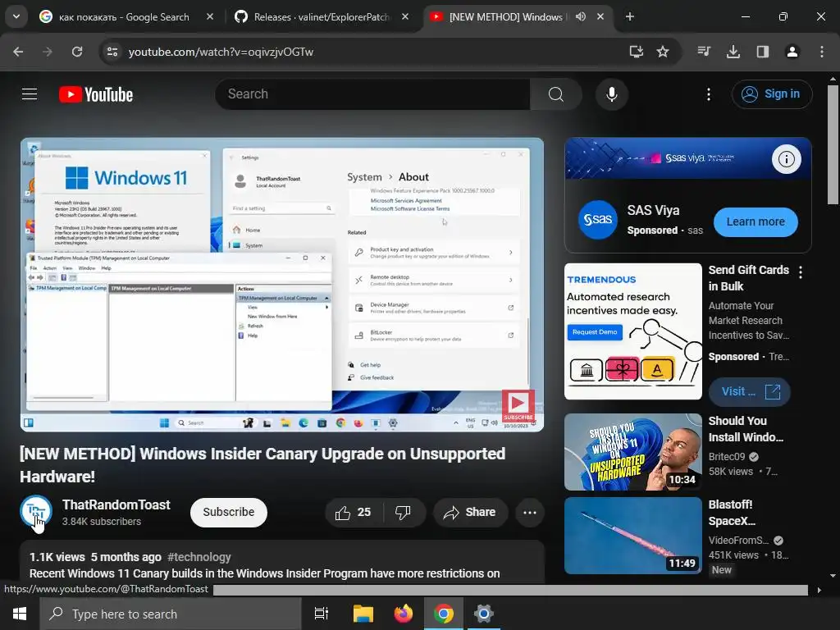
Task: Open Chrome three-dot menu
Action: (x=821, y=52)
